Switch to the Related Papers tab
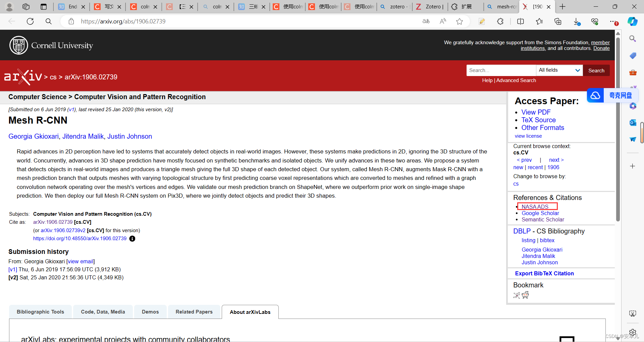 click(x=194, y=312)
